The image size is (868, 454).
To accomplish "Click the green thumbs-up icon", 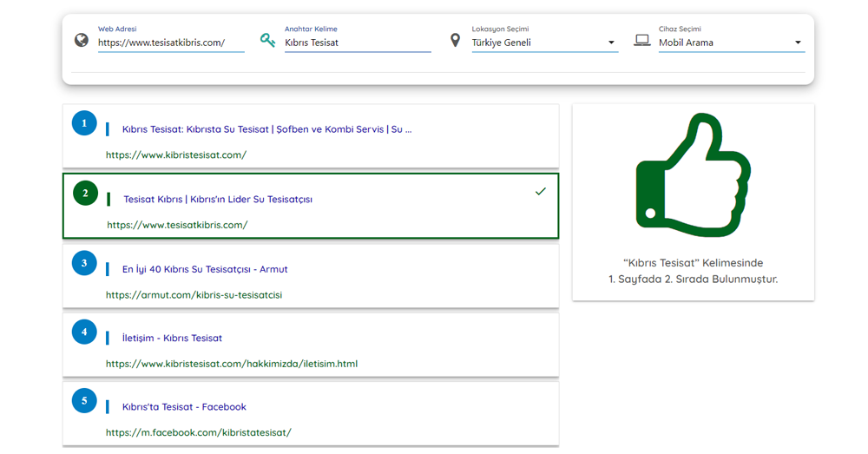I will [693, 175].
